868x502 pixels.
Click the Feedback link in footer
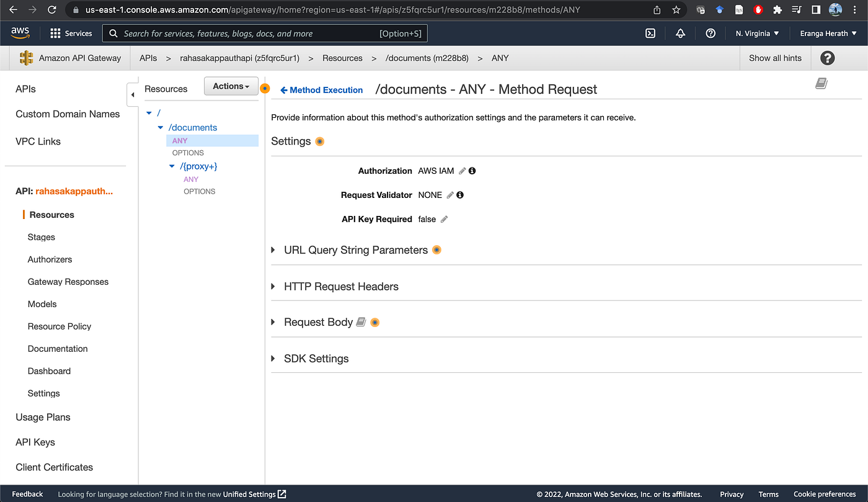pos(27,494)
